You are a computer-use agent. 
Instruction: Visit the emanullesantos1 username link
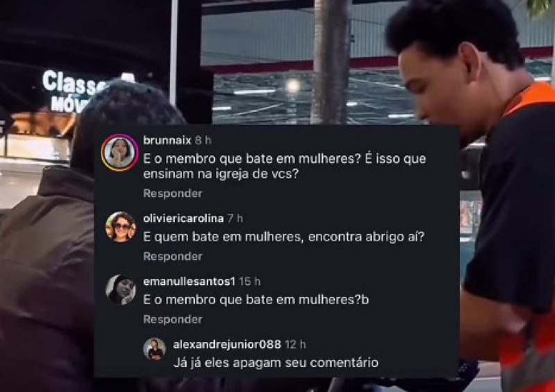(x=189, y=282)
